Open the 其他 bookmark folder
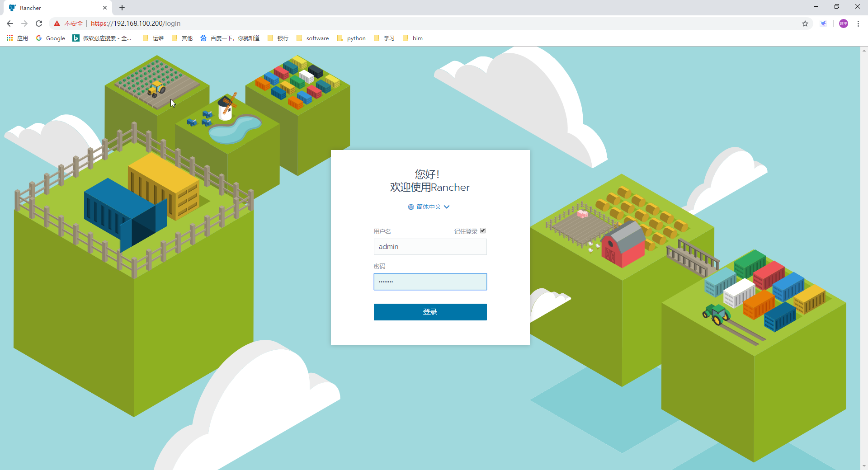The width and height of the screenshot is (868, 470). [x=182, y=38]
